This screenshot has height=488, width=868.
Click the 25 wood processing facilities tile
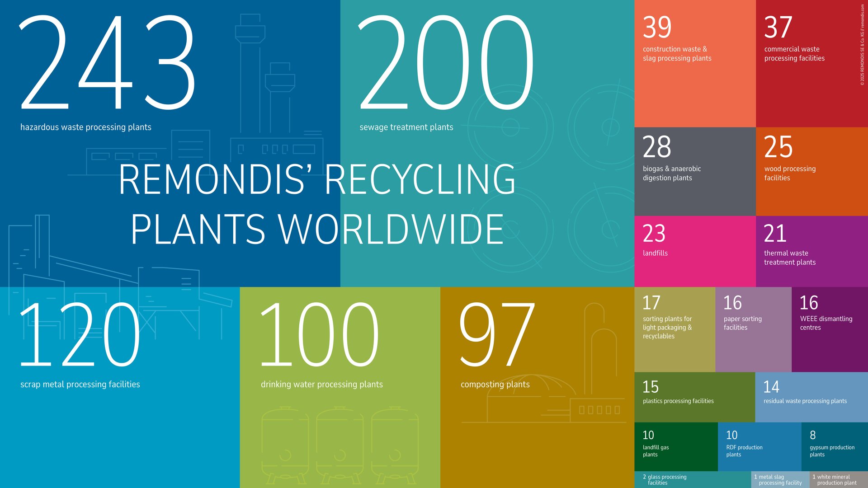tap(811, 172)
